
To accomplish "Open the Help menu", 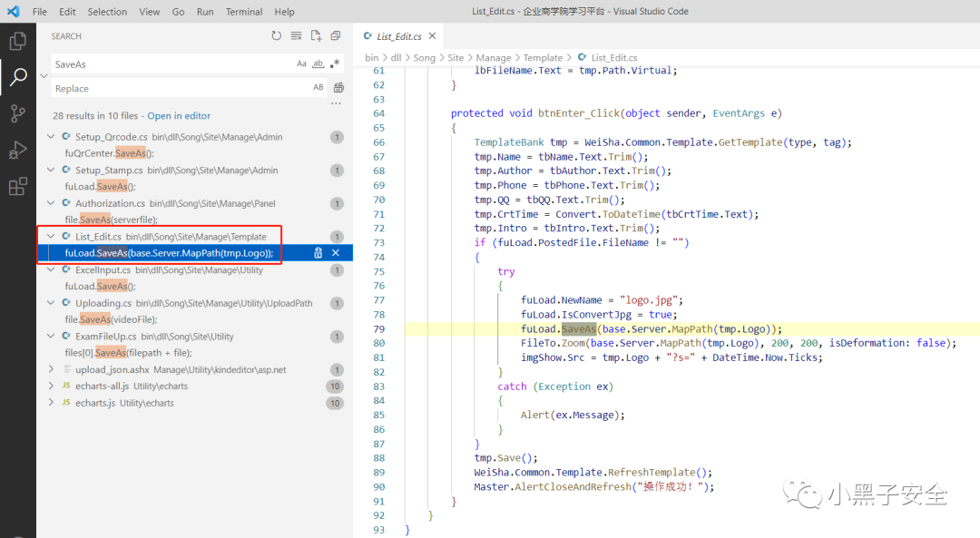I will [284, 11].
